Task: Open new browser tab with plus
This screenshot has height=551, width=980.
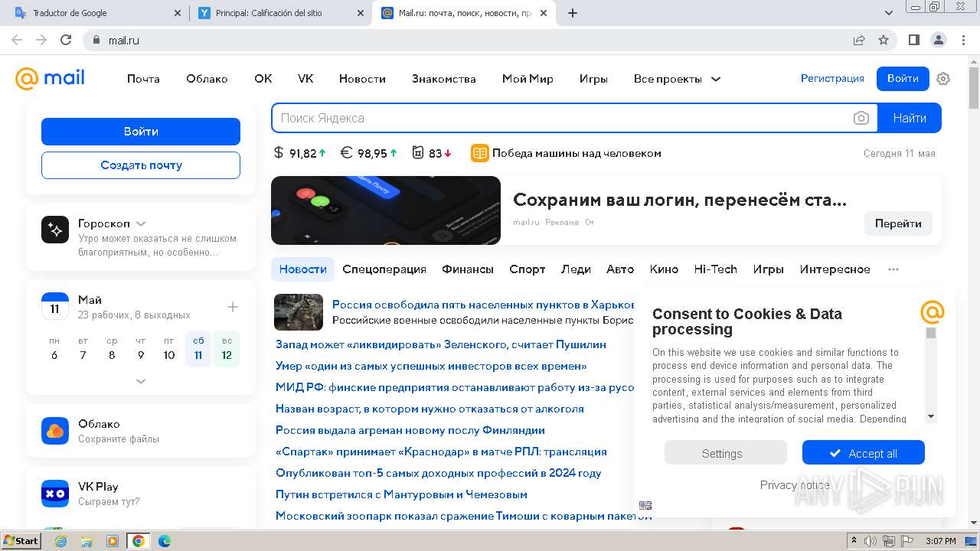Action: tap(572, 13)
